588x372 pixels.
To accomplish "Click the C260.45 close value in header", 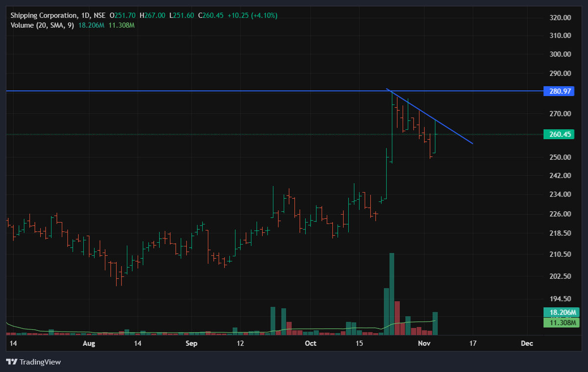I will [x=211, y=15].
